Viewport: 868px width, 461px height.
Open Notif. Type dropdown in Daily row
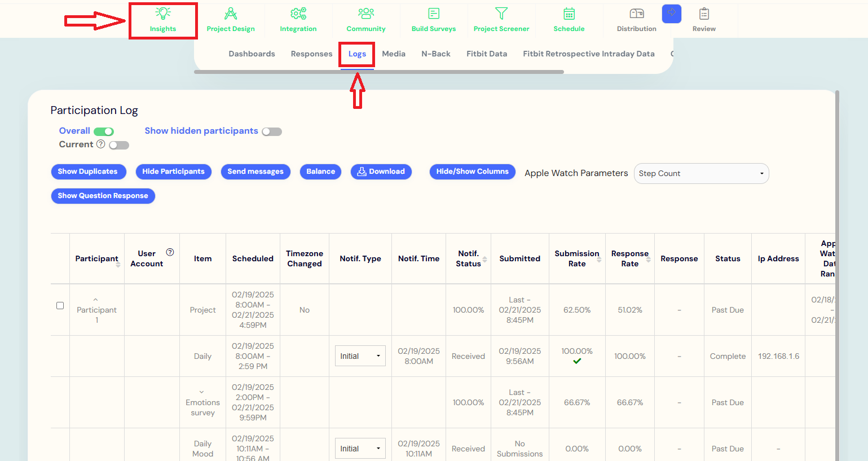tap(360, 356)
